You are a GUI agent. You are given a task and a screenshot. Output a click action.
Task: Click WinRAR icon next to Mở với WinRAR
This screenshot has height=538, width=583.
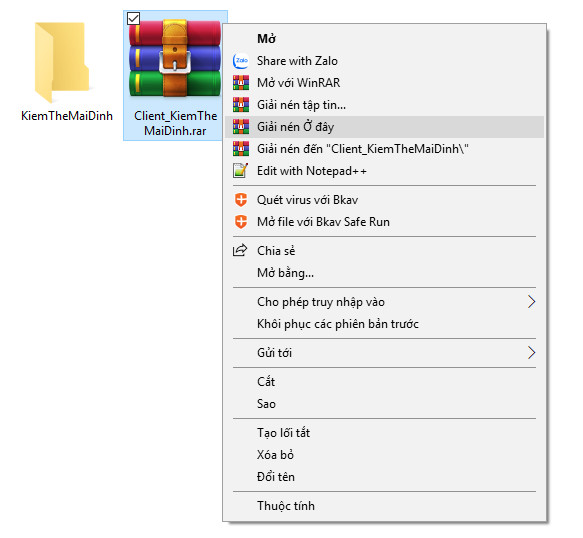241,83
